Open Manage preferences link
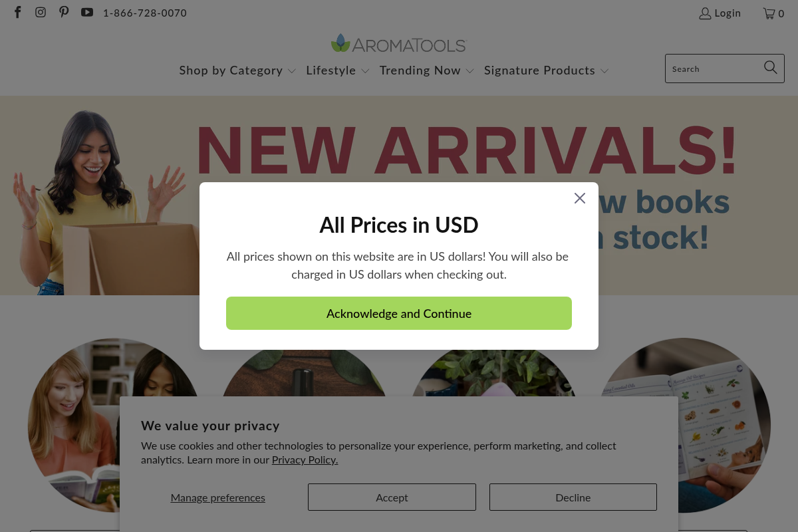 (218, 497)
